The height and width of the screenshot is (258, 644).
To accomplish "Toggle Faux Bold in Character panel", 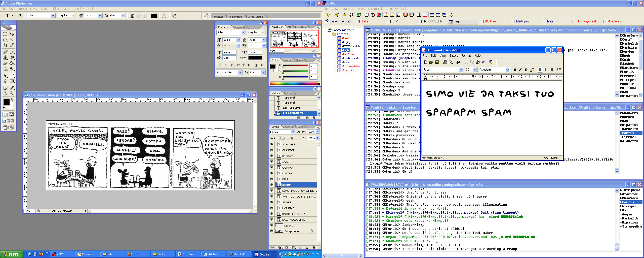I will pos(220,65).
